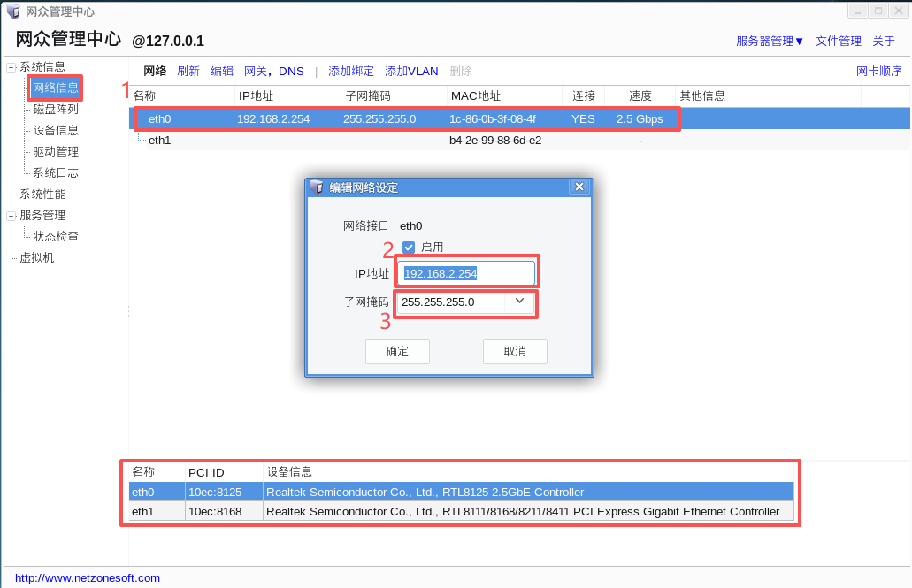Select 状态检查 in the sidebar
The image size is (912, 588).
(55, 236)
